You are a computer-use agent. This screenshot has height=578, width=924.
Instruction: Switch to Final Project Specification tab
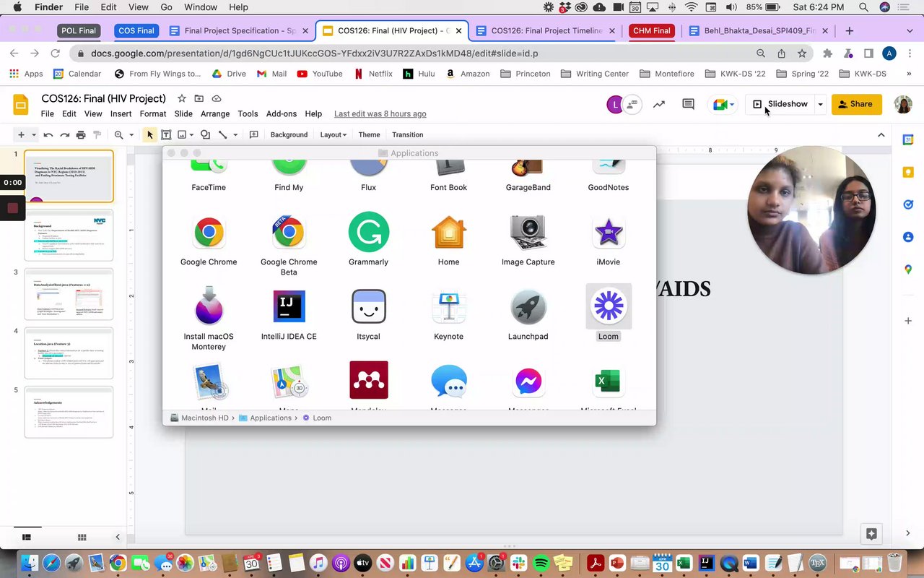[240, 30]
